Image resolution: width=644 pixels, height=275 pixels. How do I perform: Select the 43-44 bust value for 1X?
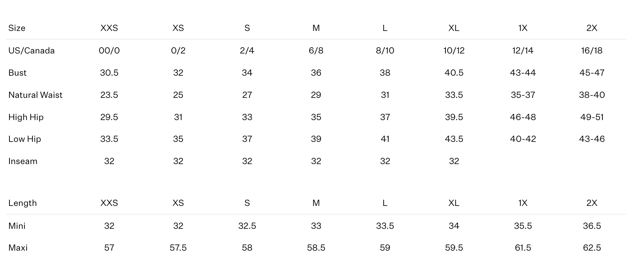coord(523,73)
